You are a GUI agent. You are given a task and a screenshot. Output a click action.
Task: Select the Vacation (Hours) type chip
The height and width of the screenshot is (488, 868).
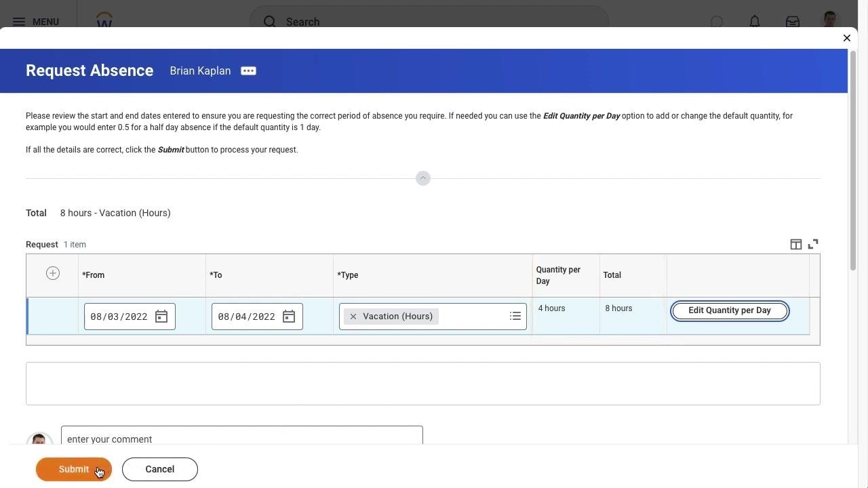click(x=391, y=317)
